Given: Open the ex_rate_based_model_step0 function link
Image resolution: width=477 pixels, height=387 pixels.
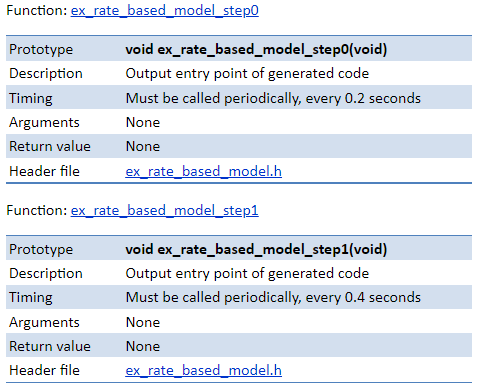Looking at the screenshot, I should [164, 10].
